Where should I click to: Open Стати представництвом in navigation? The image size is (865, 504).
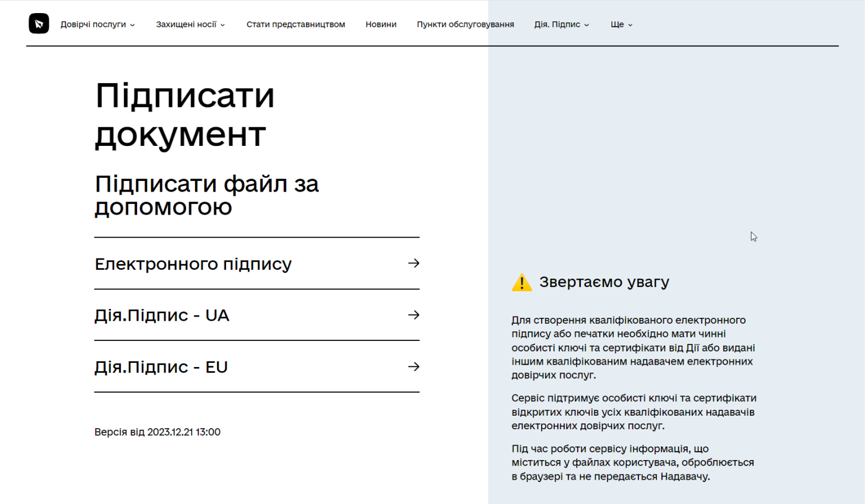pyautogui.click(x=295, y=24)
